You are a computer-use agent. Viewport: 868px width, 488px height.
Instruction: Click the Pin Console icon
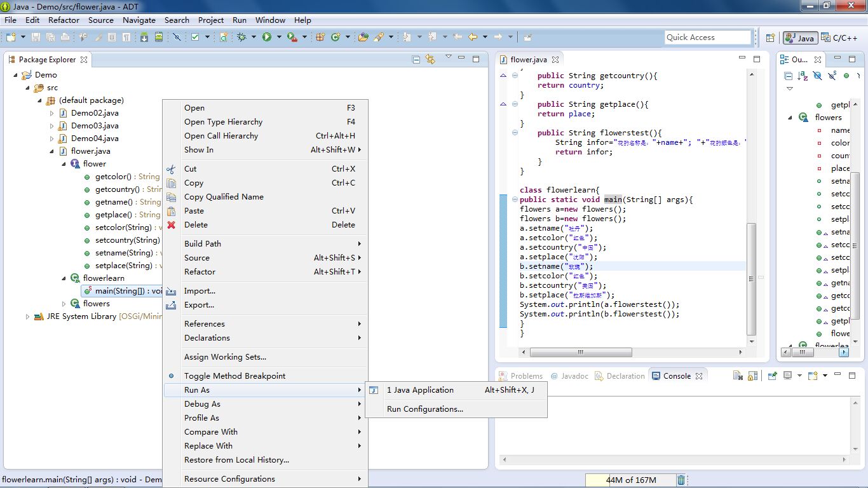pyautogui.click(x=773, y=376)
